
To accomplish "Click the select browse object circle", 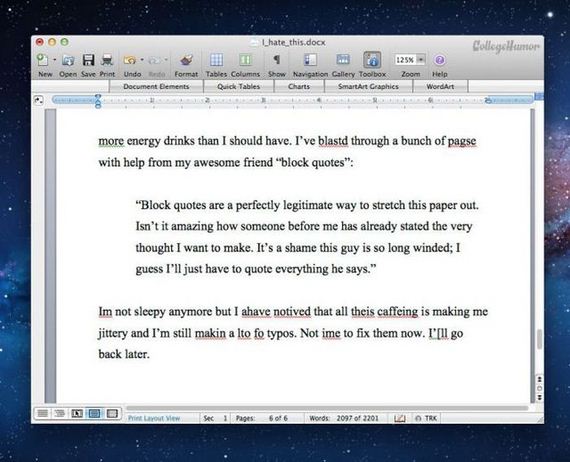I will click(x=540, y=388).
